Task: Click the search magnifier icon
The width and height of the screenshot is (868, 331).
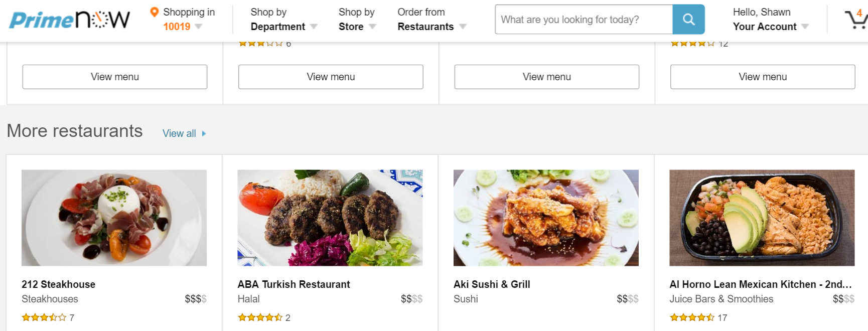Action: coord(688,19)
